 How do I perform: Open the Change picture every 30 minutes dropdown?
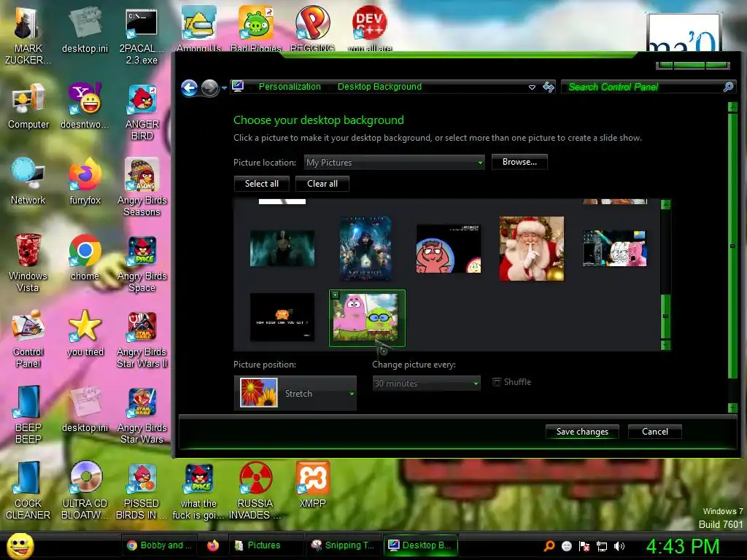pos(426,383)
